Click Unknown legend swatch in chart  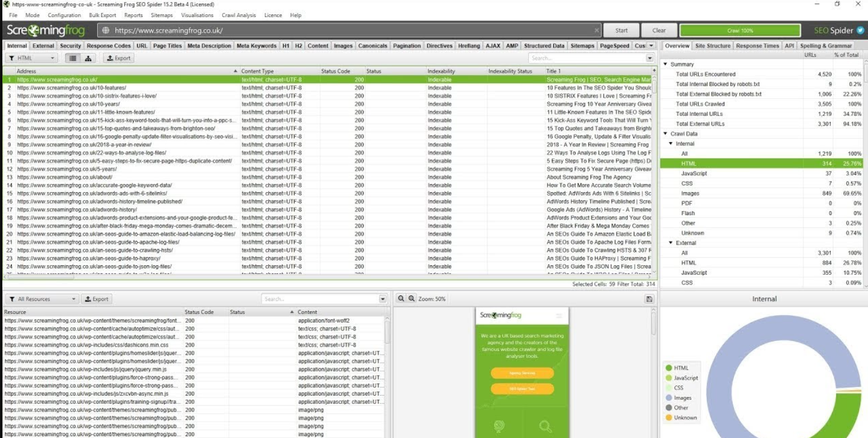(x=669, y=418)
